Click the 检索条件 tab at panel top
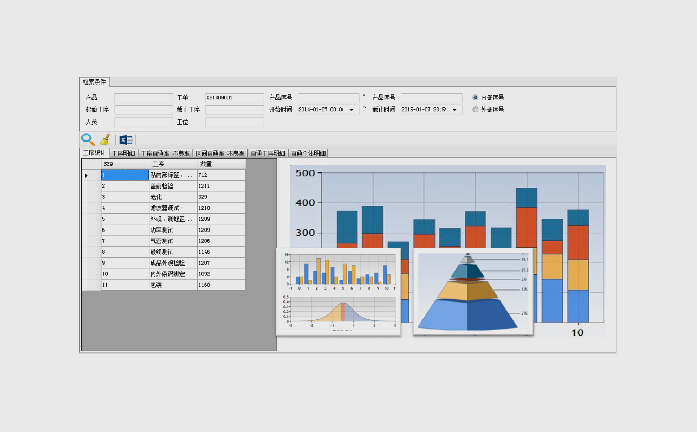 pos(95,82)
